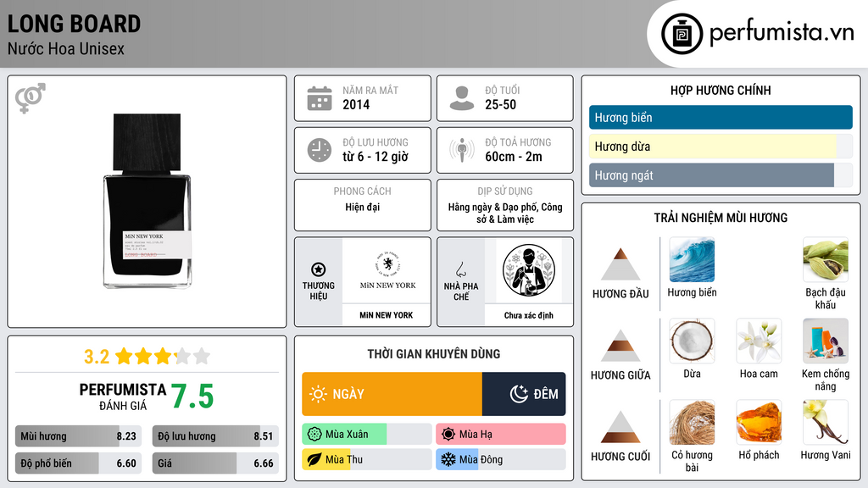868x488 pixels.
Task: Click the flower icon for Mùa Xuân
Action: click(x=314, y=435)
